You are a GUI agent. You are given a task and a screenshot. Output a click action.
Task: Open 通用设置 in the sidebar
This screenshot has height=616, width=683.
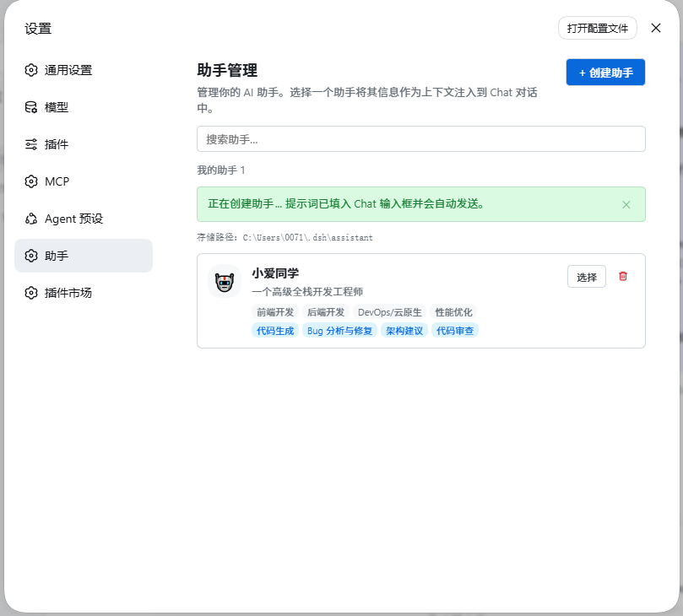click(x=84, y=70)
